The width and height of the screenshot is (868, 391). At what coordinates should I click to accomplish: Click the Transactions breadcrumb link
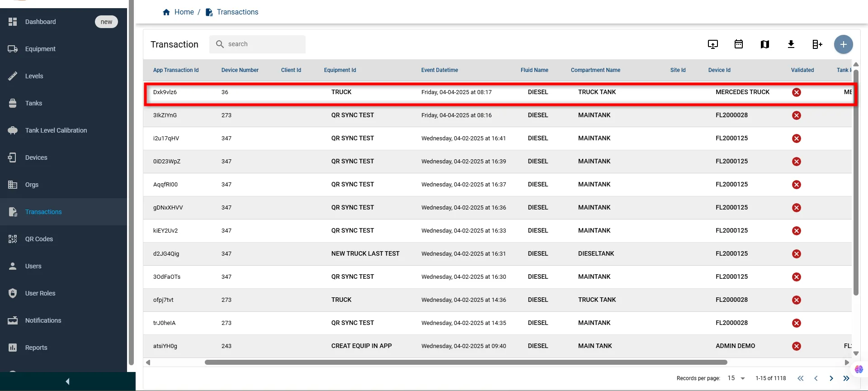click(237, 12)
